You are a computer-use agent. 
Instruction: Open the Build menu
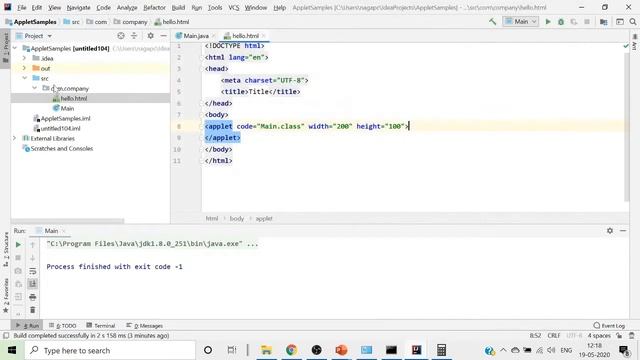coord(178,7)
